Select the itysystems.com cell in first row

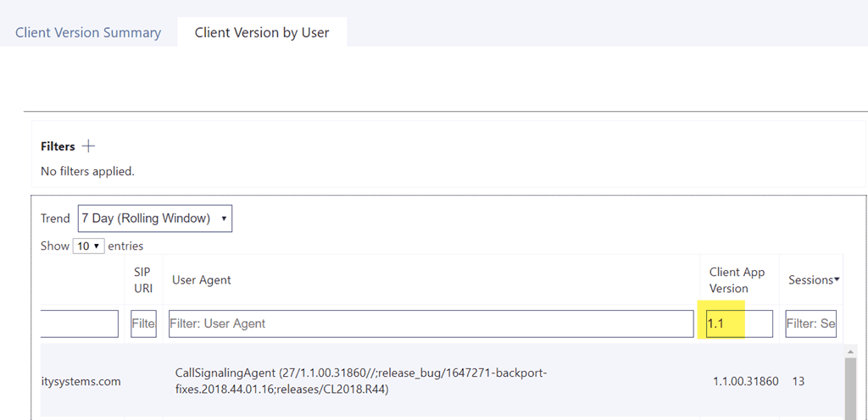click(x=81, y=381)
